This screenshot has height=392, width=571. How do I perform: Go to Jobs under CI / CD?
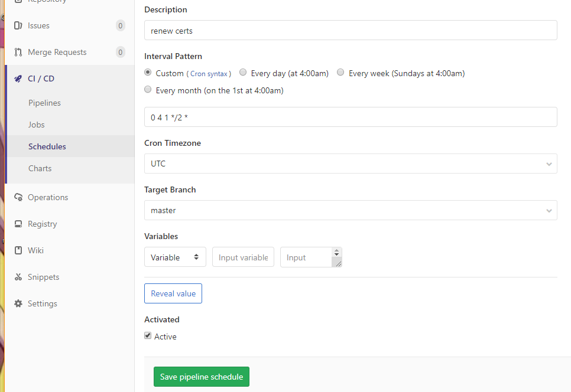pos(37,125)
